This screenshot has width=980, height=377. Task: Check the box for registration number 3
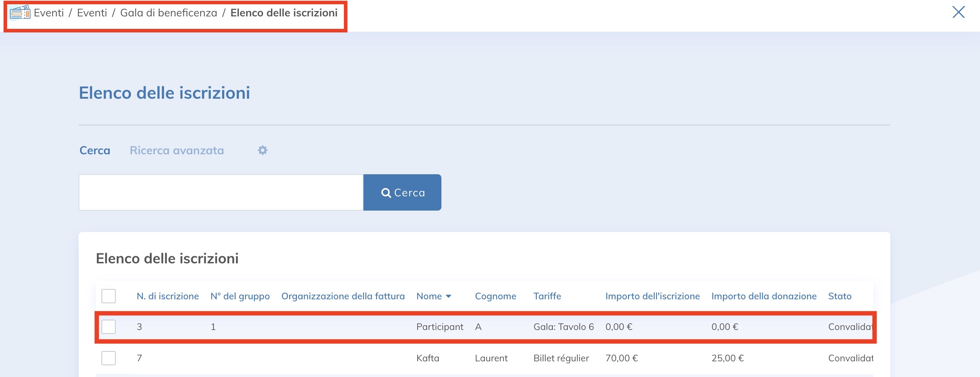[x=109, y=327]
